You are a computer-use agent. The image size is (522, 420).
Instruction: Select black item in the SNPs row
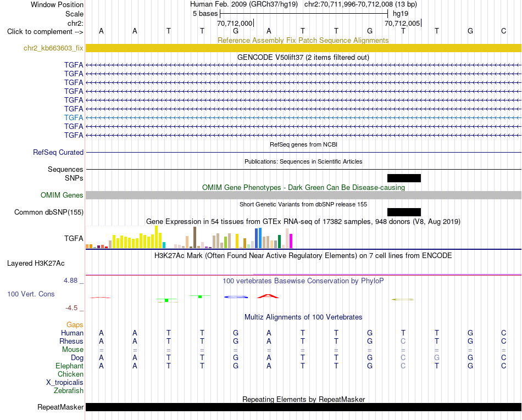coord(404,178)
